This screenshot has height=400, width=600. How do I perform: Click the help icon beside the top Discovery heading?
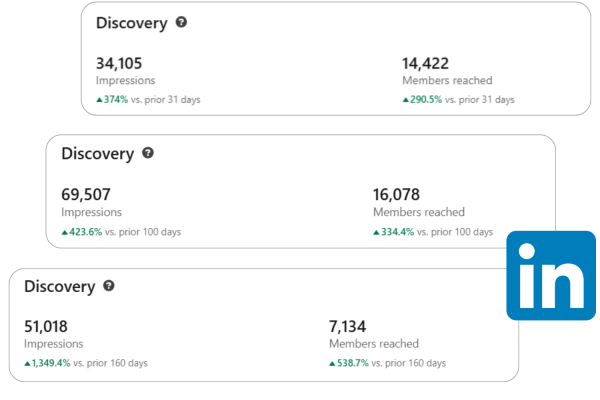pyautogui.click(x=181, y=22)
